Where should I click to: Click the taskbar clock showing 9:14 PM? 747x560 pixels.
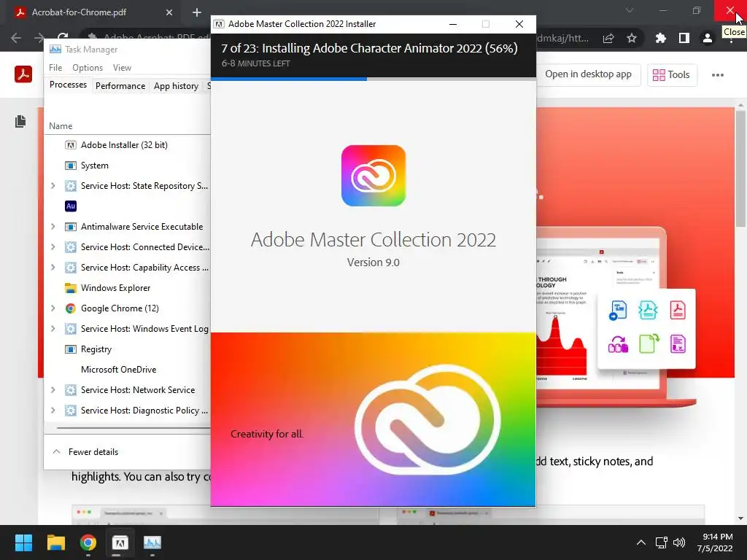click(x=715, y=542)
